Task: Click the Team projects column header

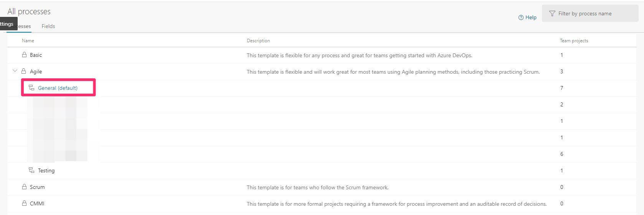Action: 574,40
